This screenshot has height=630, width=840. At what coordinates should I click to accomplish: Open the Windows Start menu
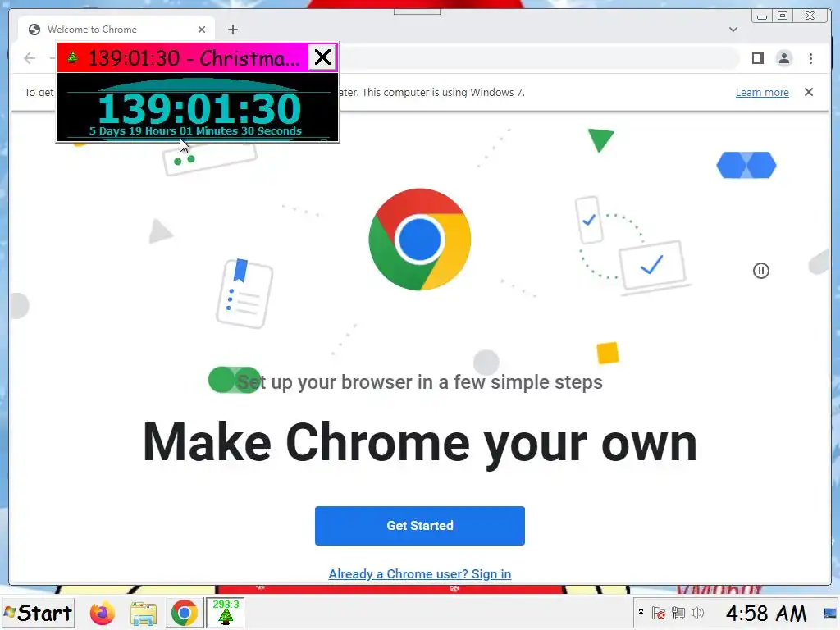(x=38, y=612)
